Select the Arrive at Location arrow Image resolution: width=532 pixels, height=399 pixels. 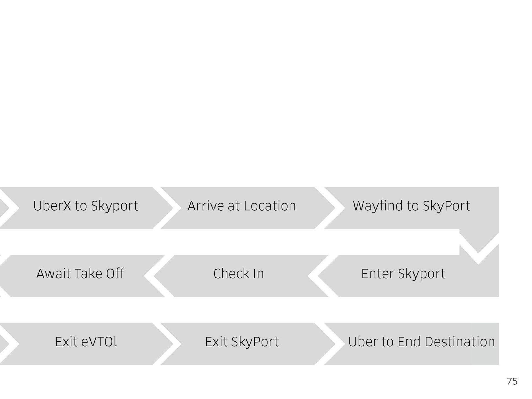(242, 206)
